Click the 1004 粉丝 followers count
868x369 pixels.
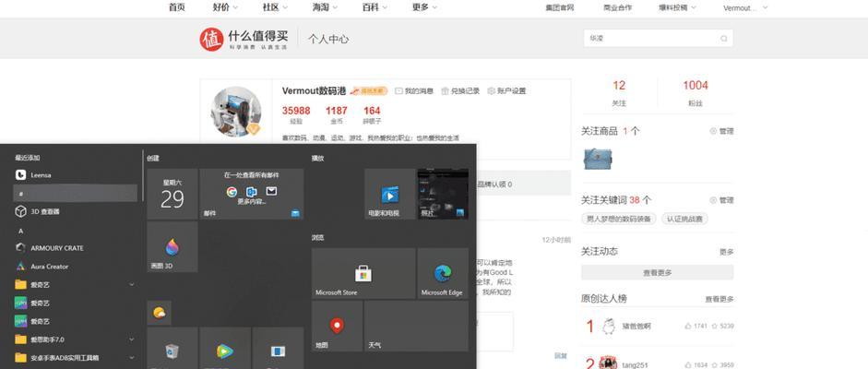tap(696, 93)
